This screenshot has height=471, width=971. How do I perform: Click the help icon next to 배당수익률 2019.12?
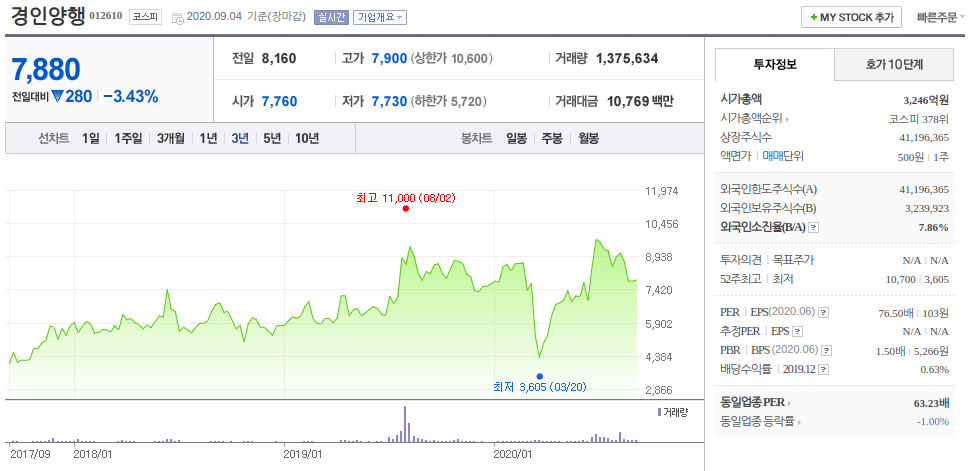[x=824, y=369]
